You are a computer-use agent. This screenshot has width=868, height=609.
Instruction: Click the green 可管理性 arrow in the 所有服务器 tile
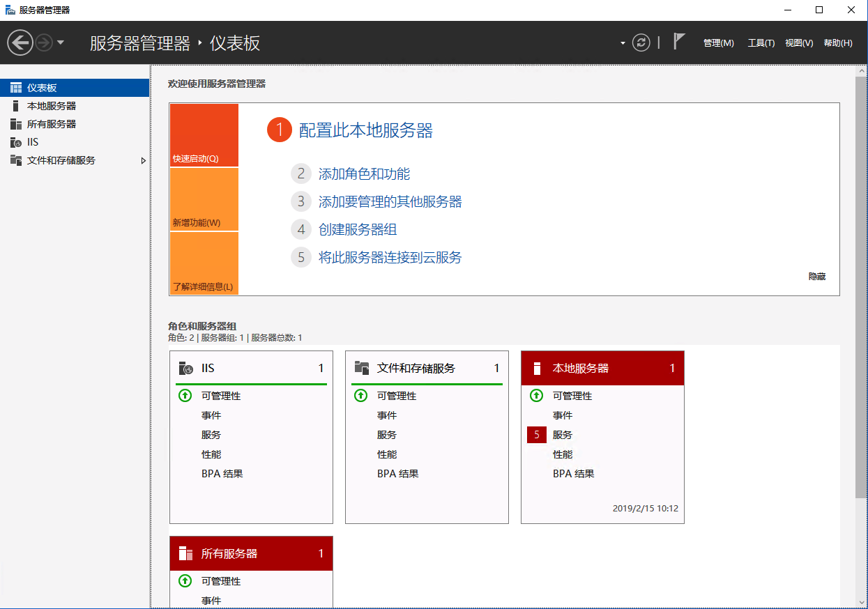pyautogui.click(x=185, y=581)
